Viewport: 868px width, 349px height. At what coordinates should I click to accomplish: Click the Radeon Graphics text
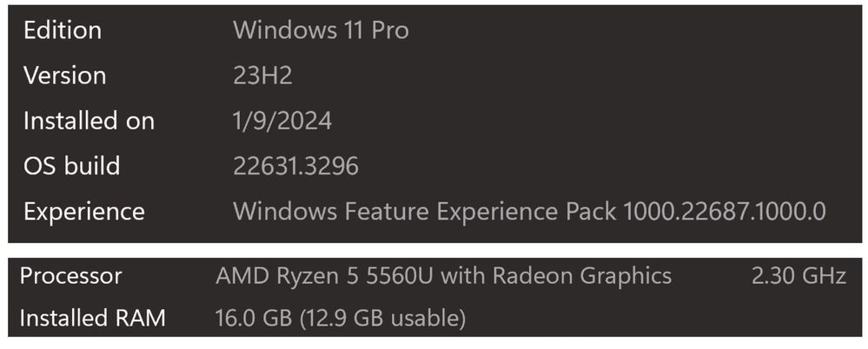582,275
